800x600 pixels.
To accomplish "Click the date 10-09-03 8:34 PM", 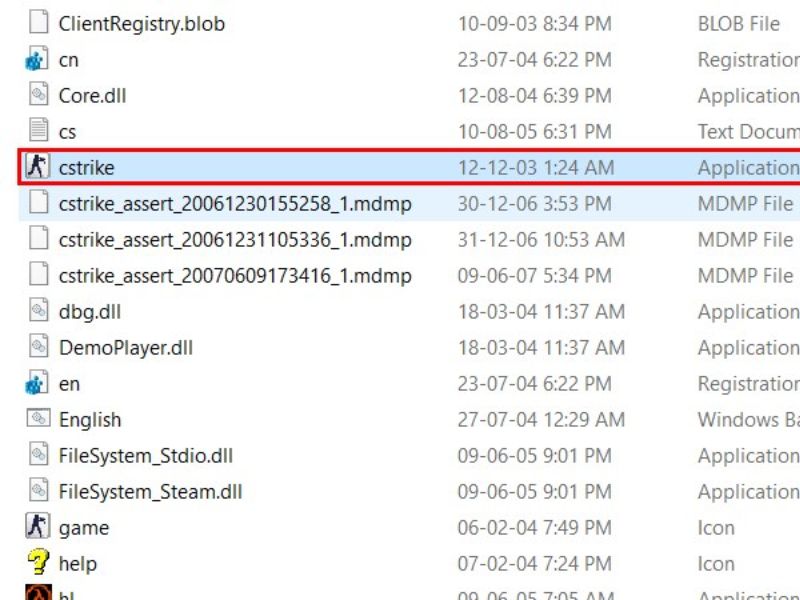I will (534, 24).
